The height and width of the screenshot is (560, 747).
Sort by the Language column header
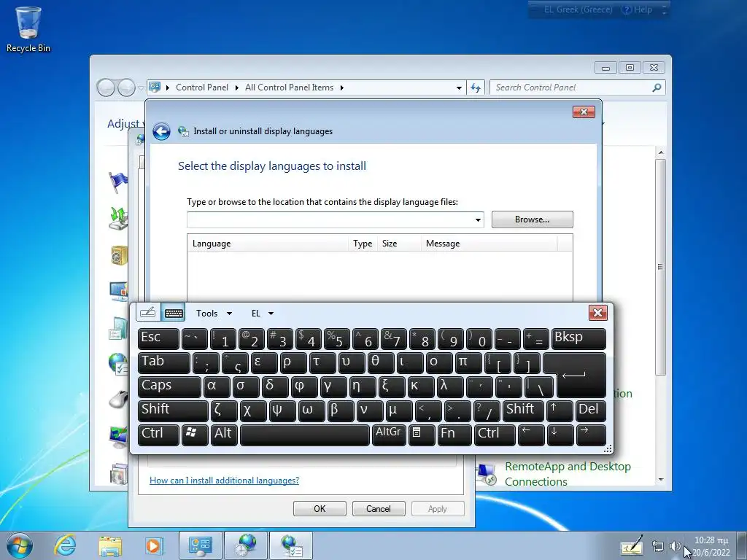click(268, 244)
